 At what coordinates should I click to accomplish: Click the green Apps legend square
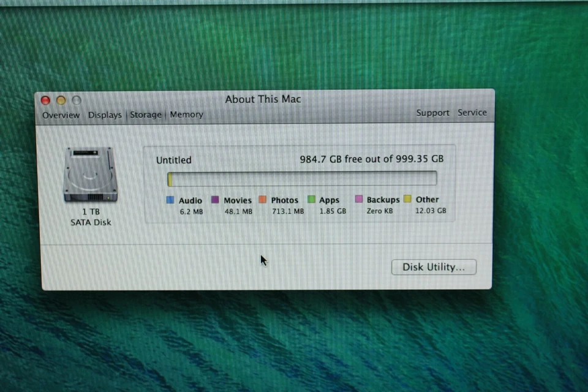(312, 200)
